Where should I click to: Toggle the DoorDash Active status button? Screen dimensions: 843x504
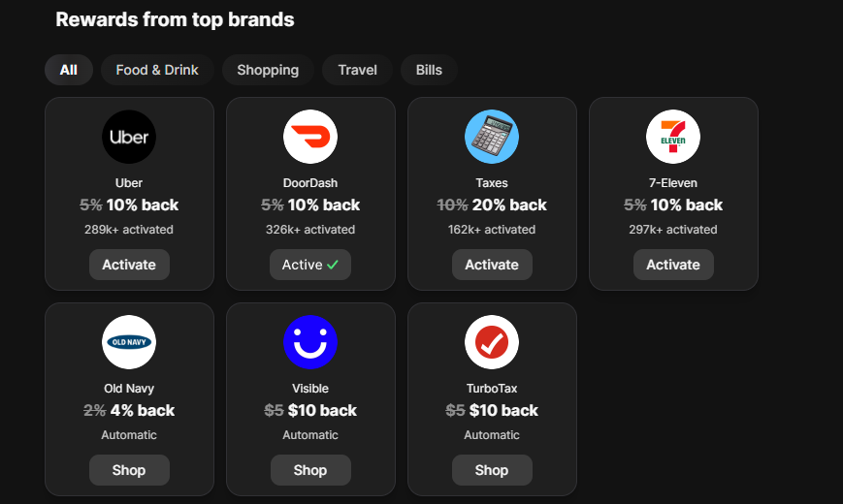point(310,265)
